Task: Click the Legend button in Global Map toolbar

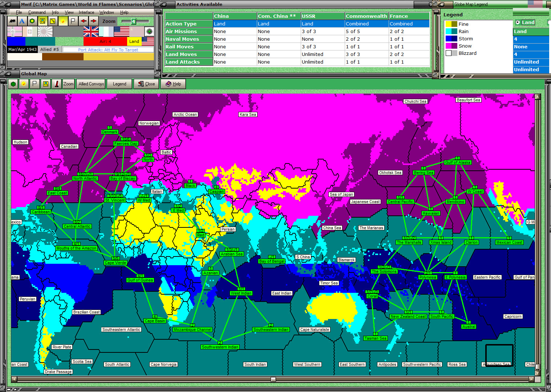Action: (x=119, y=84)
